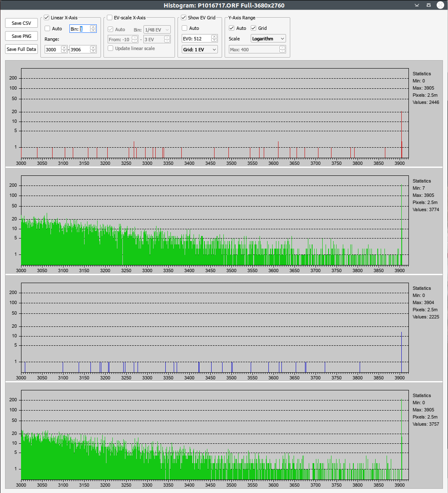Click the Save PNG button
Image resolution: width=448 pixels, height=493 pixels.
(21, 36)
